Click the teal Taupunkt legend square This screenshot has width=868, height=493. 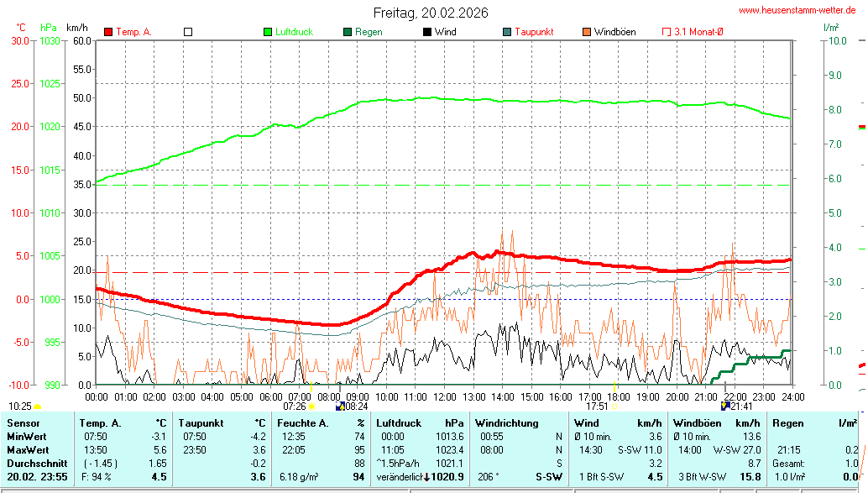tap(507, 32)
